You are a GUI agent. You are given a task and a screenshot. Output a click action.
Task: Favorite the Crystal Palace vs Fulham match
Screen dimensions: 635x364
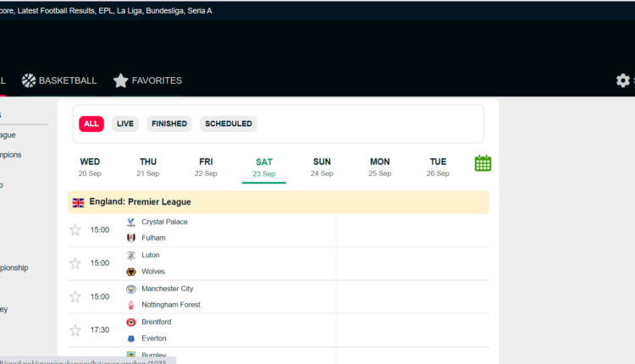pyautogui.click(x=75, y=229)
